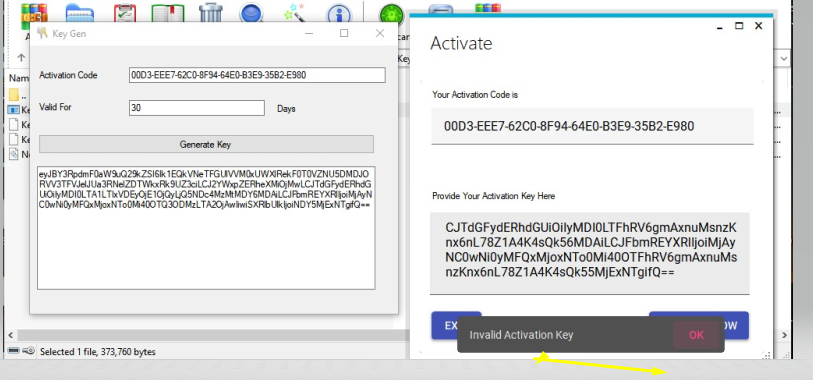The image size is (813, 380).
Task: Click the Key Gen window keys icon
Action: [43, 34]
